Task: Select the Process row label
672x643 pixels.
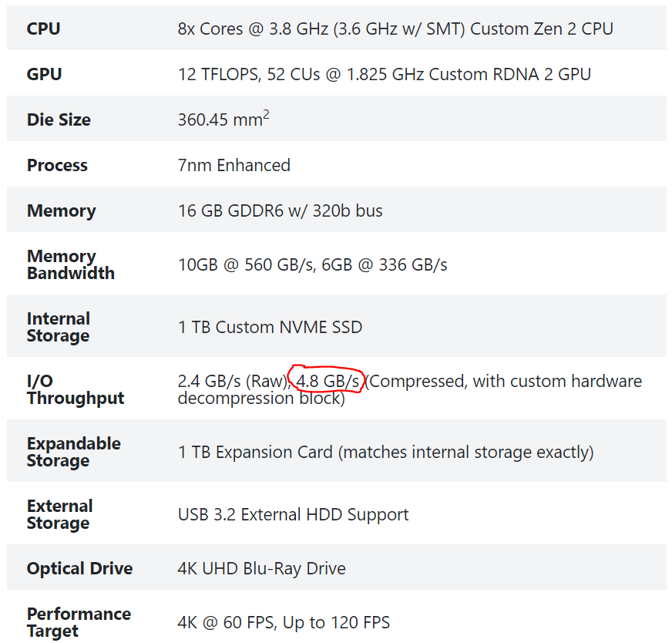Action: click(57, 166)
